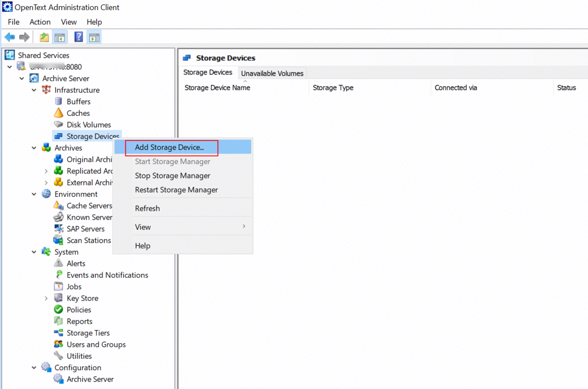Collapse the top Archive Server node
The height and width of the screenshot is (389, 588).
tap(22, 78)
